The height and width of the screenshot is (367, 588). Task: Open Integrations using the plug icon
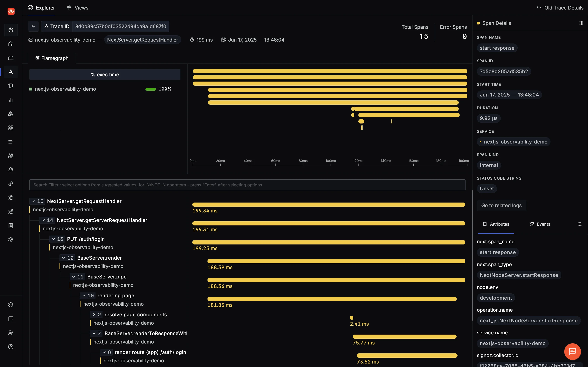(x=11, y=184)
